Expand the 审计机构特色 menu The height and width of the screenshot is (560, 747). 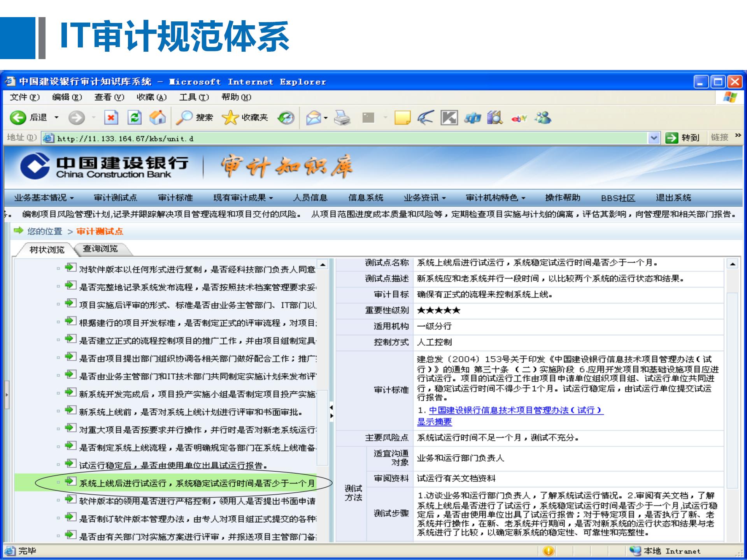tap(496, 198)
